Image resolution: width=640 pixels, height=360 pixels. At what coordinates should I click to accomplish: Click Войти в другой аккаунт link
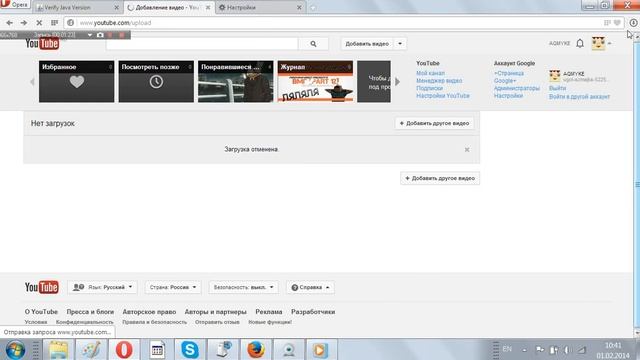point(580,97)
